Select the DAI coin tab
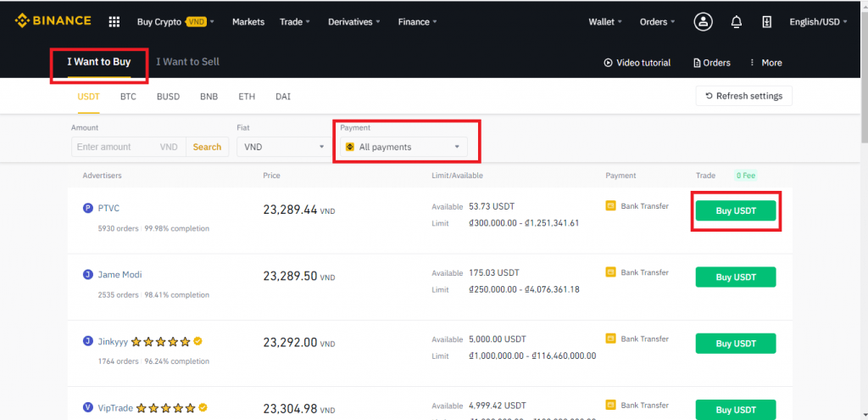Screen dimensions: 868x420 (283, 97)
